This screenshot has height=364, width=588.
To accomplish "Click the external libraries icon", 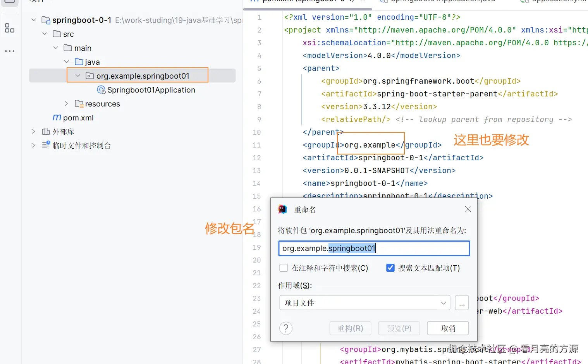I will (46, 131).
